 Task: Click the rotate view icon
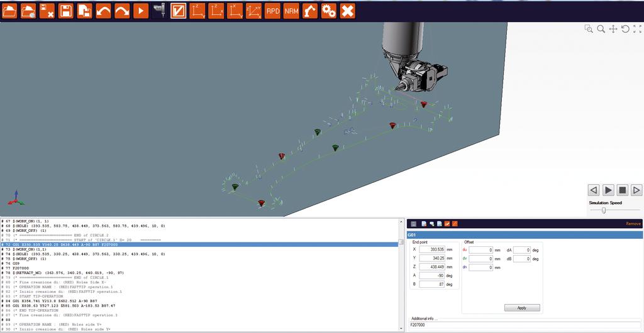[625, 29]
